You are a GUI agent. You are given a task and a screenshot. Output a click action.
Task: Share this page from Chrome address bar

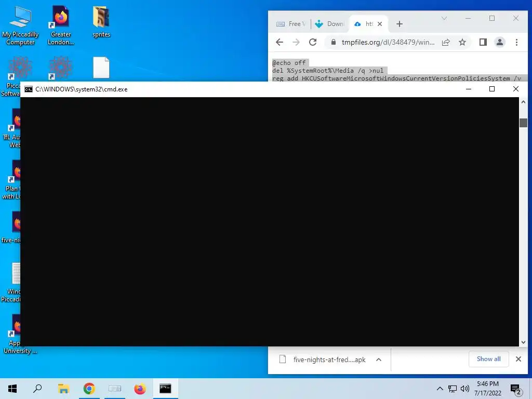point(446,42)
